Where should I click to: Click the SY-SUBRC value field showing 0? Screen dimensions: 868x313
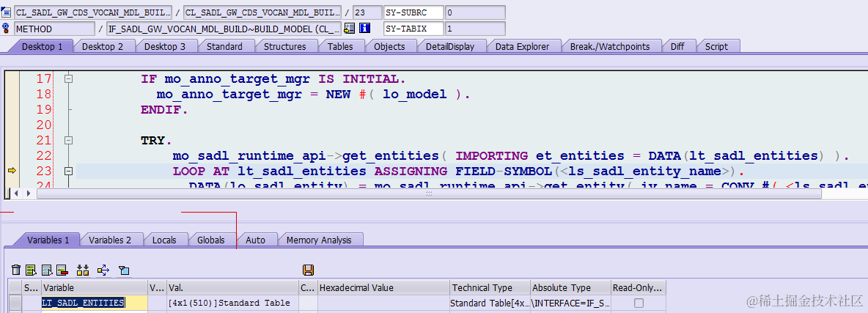(x=475, y=12)
